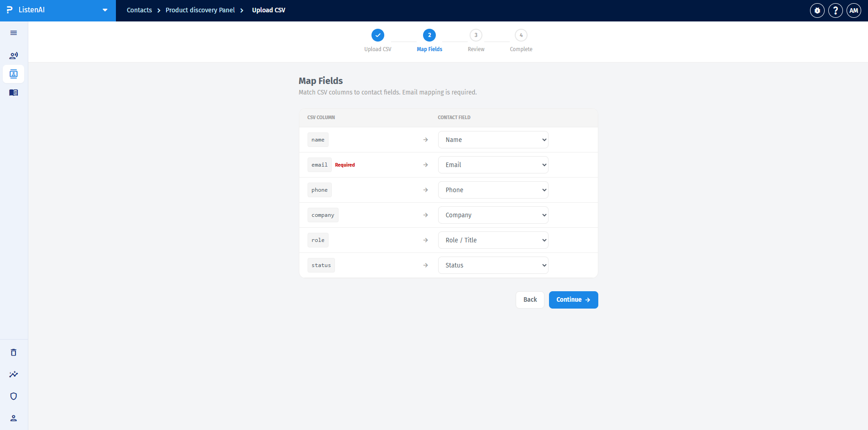
Task: Click the ListenAI logo icon
Action: click(10, 10)
